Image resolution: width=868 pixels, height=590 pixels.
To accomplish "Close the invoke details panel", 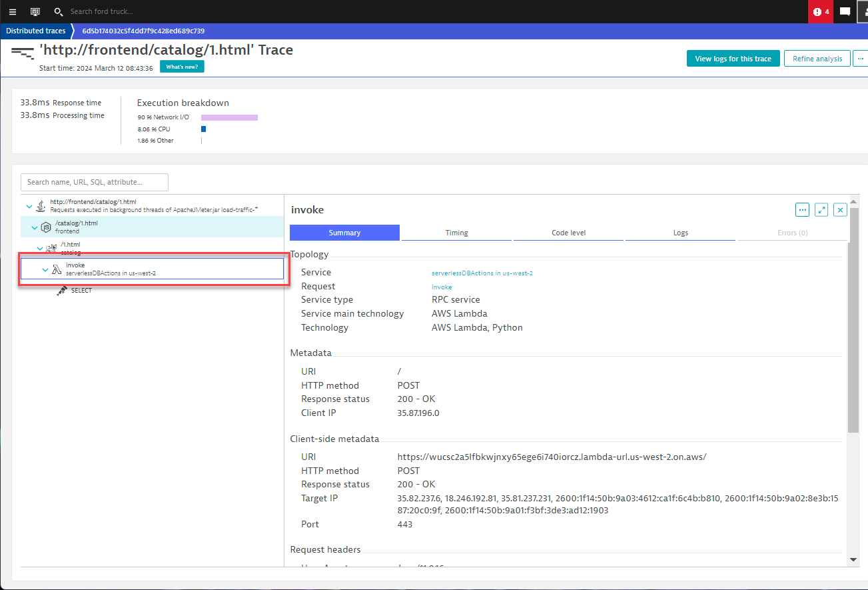I will click(x=841, y=210).
